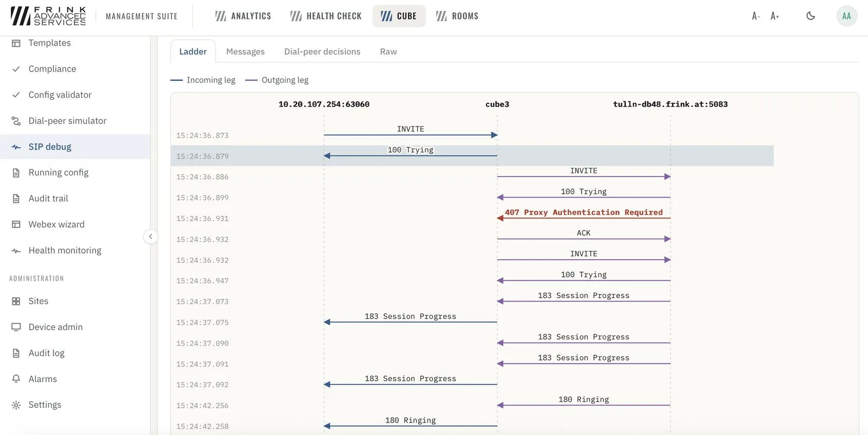The height and width of the screenshot is (435, 868).
Task: Toggle dark mode moon icon
Action: tap(810, 16)
